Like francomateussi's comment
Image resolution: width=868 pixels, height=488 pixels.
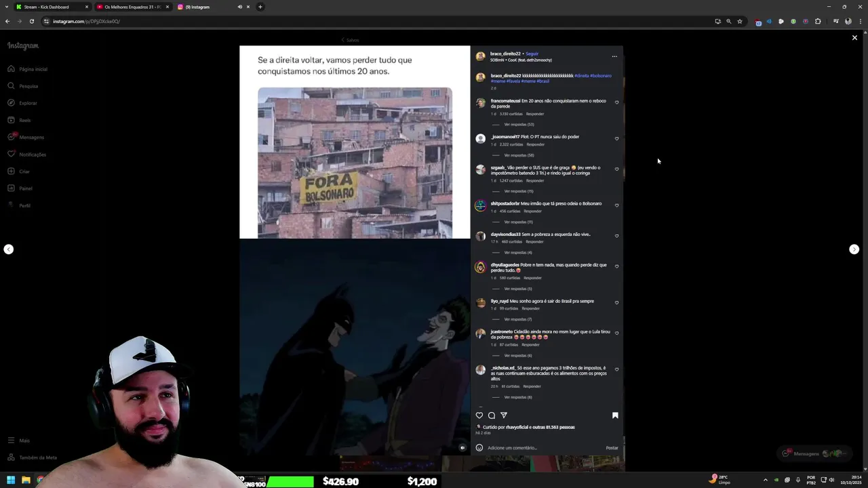616,102
